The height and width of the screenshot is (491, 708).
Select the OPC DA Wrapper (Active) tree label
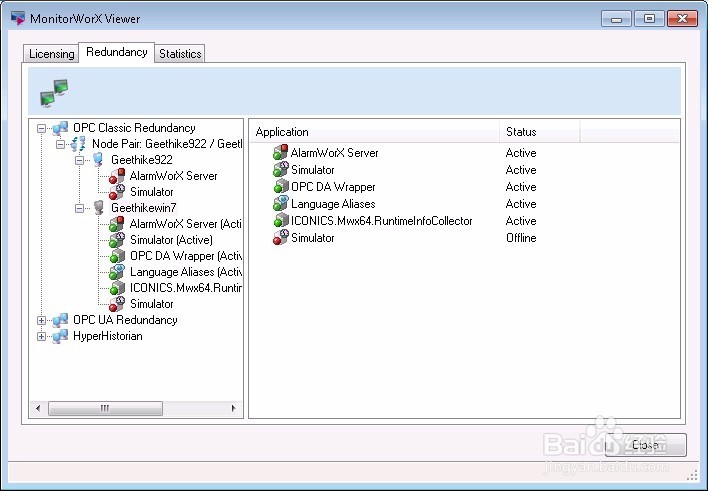coord(186,256)
